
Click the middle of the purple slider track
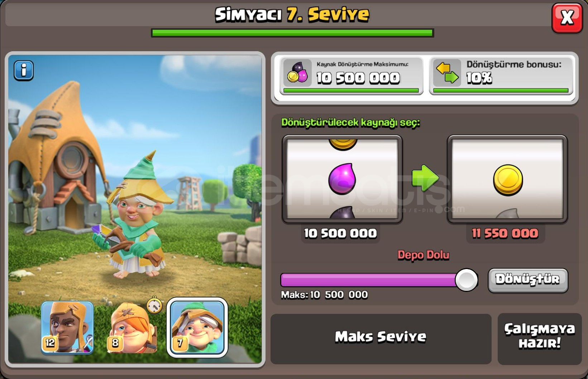click(x=369, y=280)
